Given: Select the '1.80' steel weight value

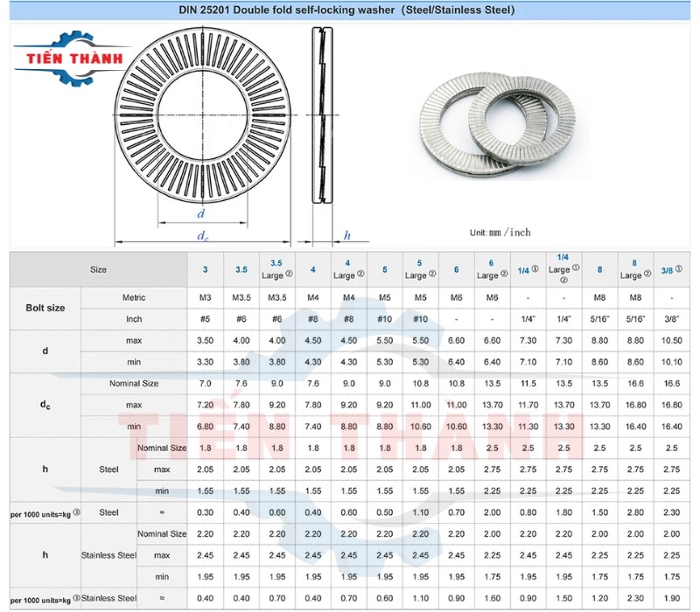Looking at the screenshot, I should [x=563, y=512].
